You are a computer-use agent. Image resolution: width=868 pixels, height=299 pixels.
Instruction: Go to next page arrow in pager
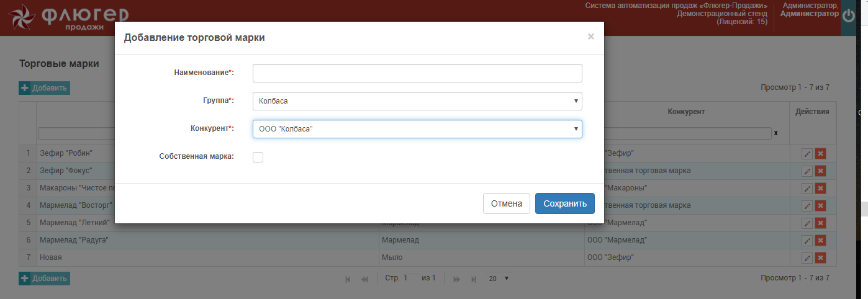pyautogui.click(x=457, y=279)
